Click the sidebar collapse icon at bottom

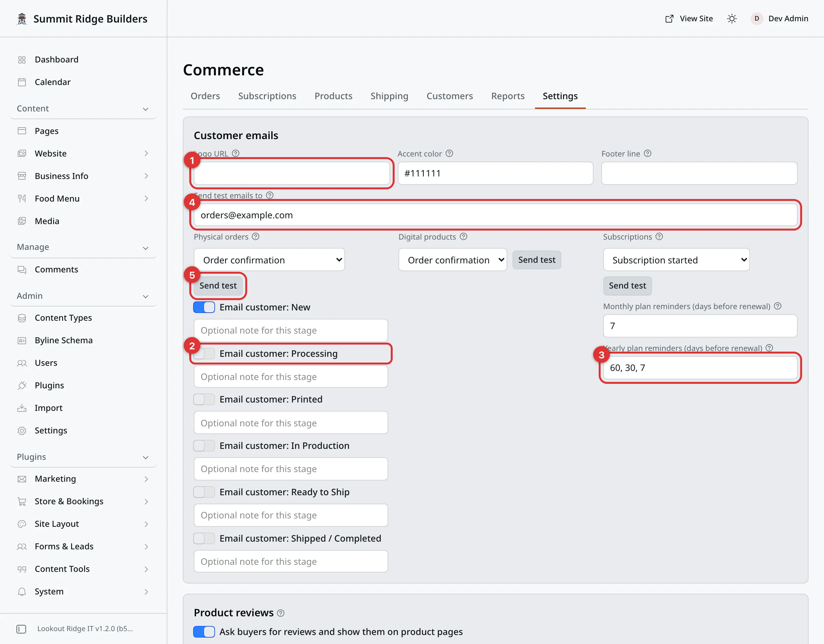(21, 629)
